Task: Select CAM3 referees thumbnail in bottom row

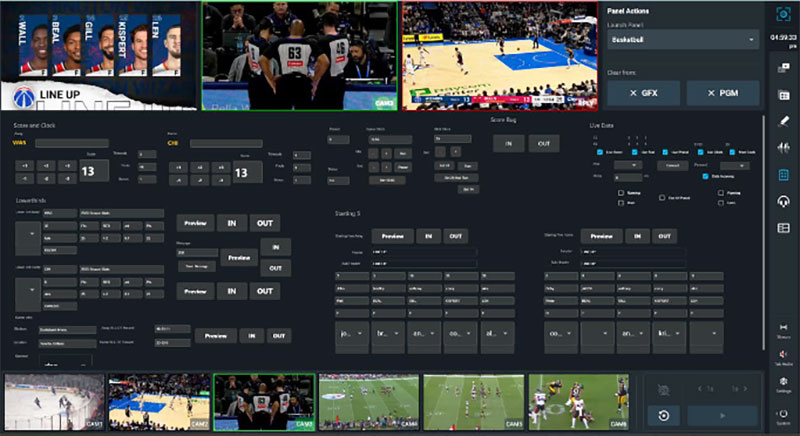Action: (264, 402)
